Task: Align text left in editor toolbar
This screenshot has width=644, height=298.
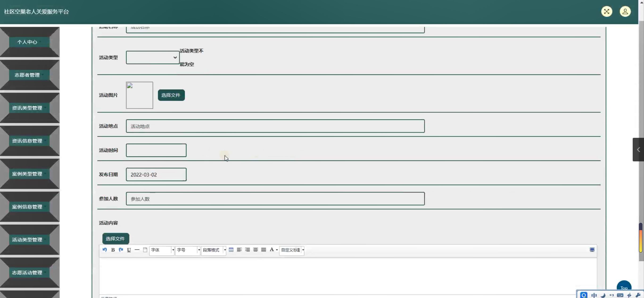Action: 239,250
